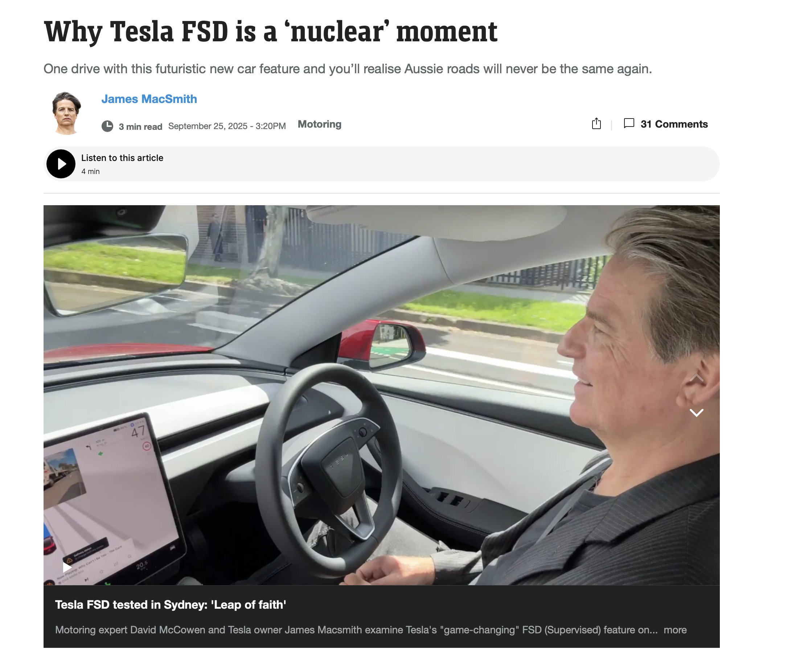This screenshot has height=662, width=812.
Task: Click the September 25, 2025 publish date
Action: tap(227, 126)
